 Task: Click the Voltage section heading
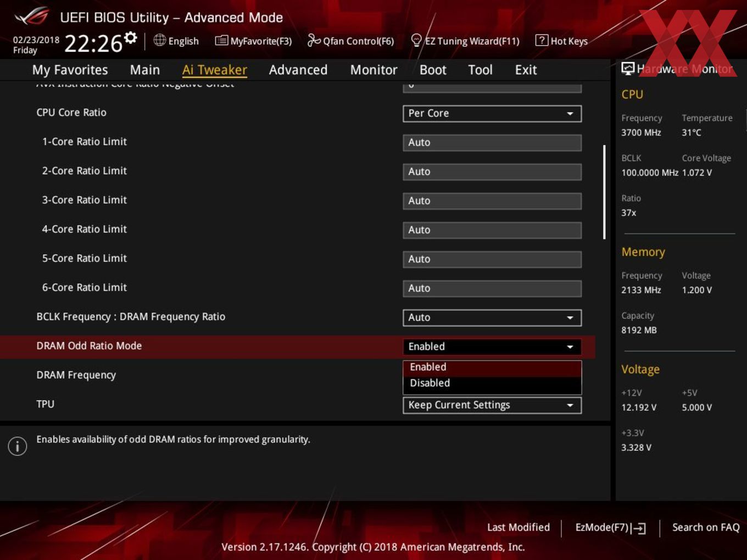[x=640, y=369]
